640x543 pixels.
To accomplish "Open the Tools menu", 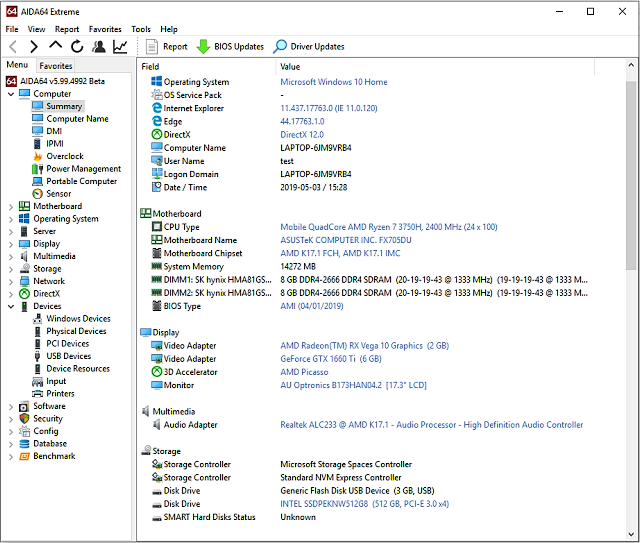I will click(141, 29).
